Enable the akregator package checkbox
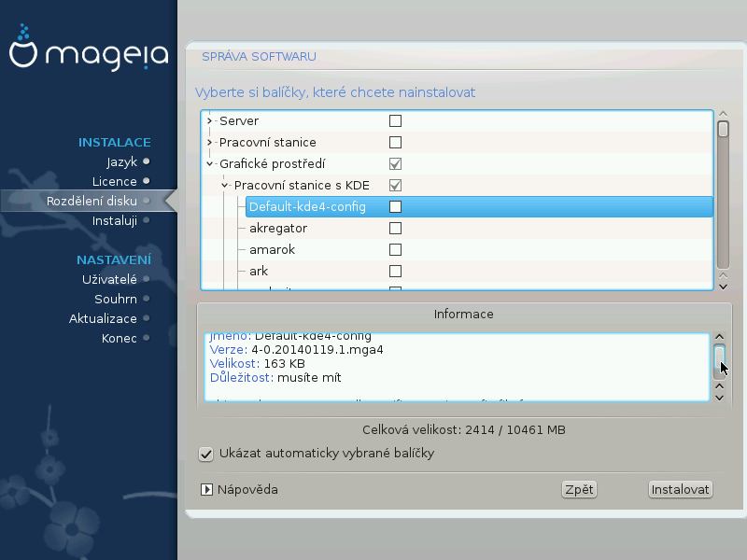The image size is (747, 560). coord(395,229)
